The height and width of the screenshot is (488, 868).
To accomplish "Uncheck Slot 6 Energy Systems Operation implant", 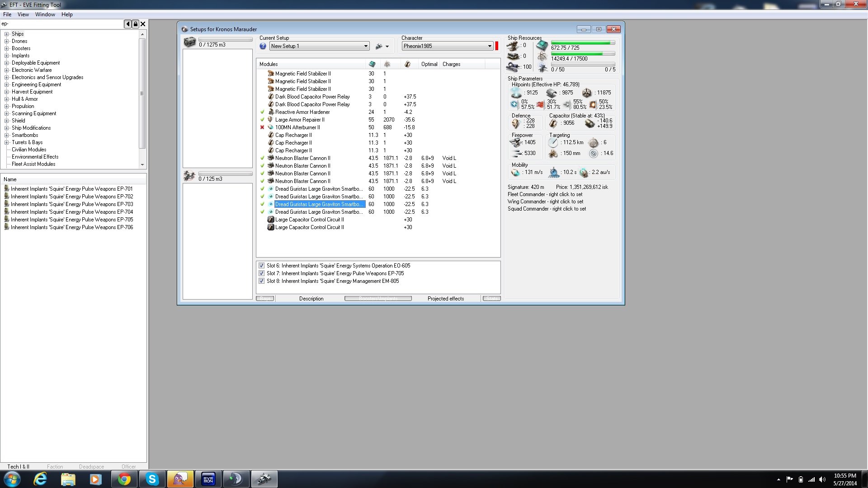I will click(x=261, y=266).
